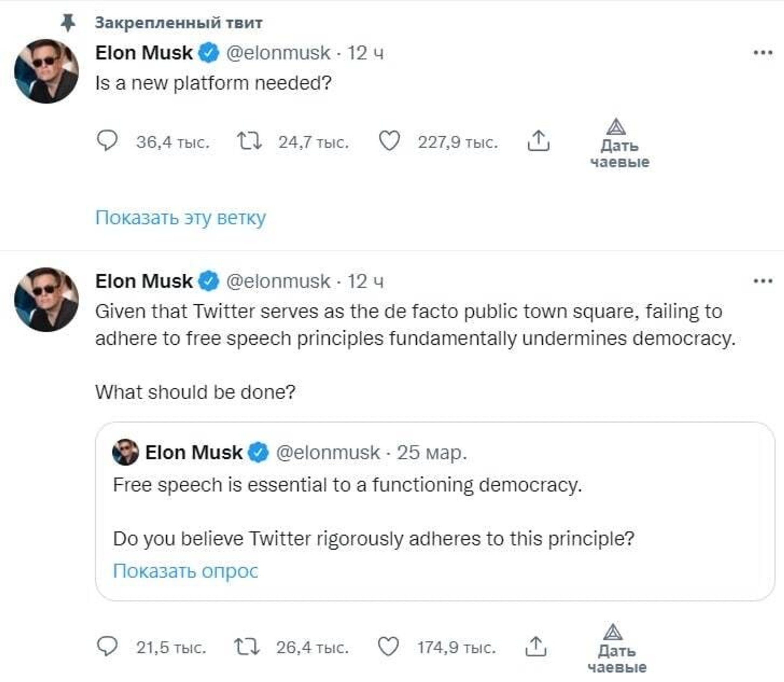The width and height of the screenshot is (784, 682).
Task: Like the tweet with 174,9 тыс. likes
Action: (x=388, y=646)
